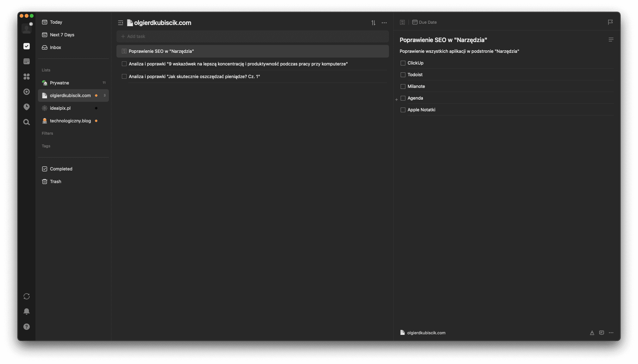Open the focus/pomodoro target icon

point(27,92)
